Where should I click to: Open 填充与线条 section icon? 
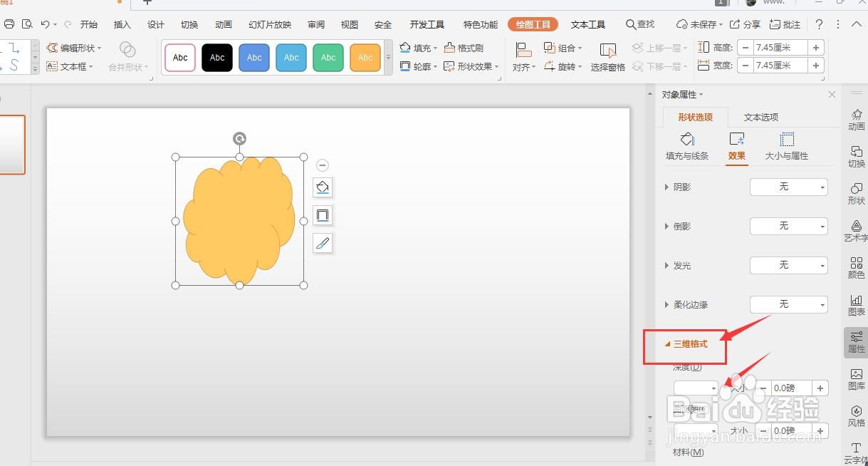tap(687, 146)
